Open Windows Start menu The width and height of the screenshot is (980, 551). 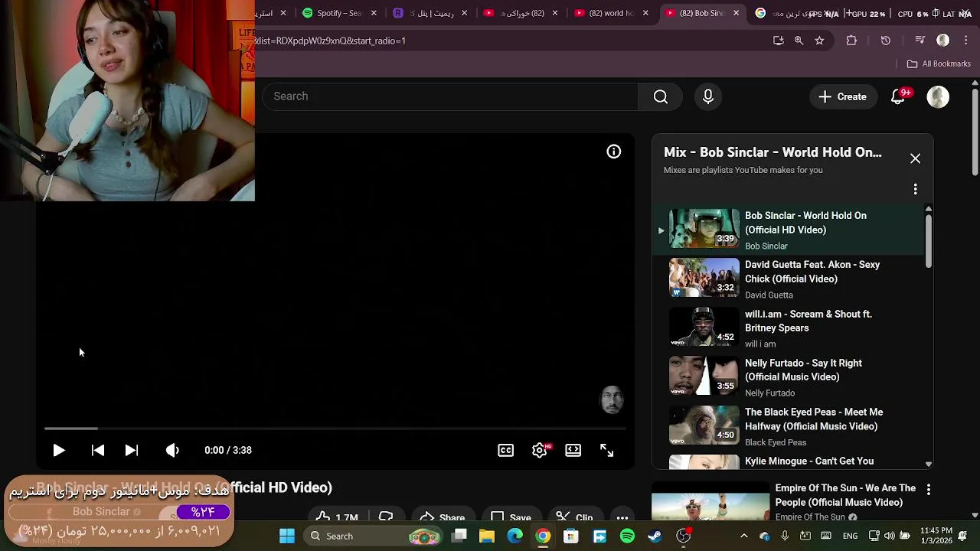287,536
